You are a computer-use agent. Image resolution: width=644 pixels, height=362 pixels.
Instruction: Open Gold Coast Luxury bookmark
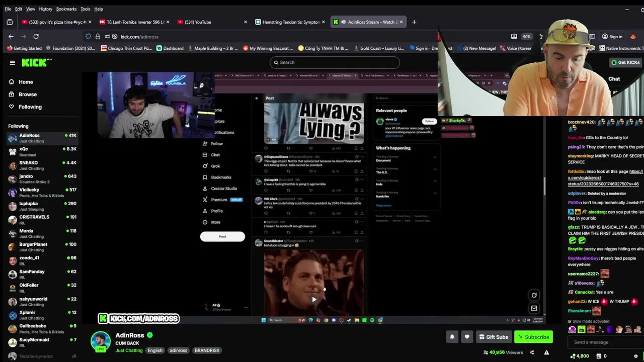click(x=378, y=48)
